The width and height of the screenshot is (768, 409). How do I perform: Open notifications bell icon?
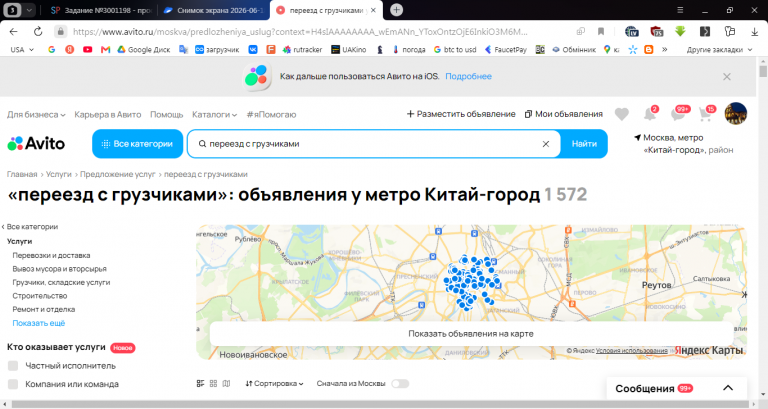pyautogui.click(x=650, y=114)
